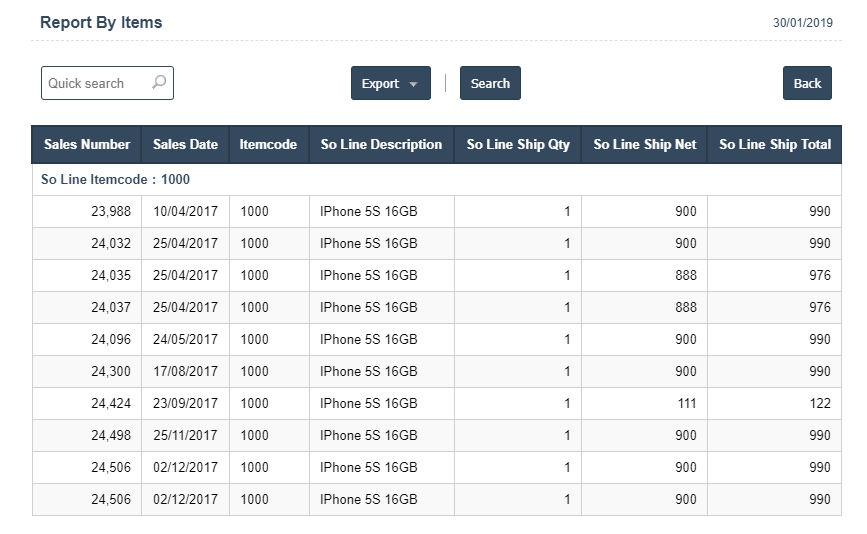Sort by Sales Date column header
The width and height of the screenshot is (867, 534).
click(185, 144)
